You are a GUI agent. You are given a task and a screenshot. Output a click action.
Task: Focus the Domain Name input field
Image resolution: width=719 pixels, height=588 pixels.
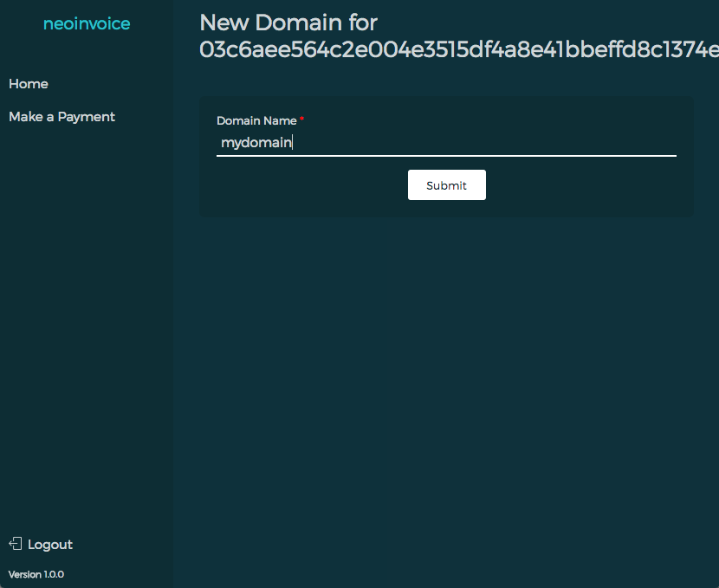pos(446,143)
